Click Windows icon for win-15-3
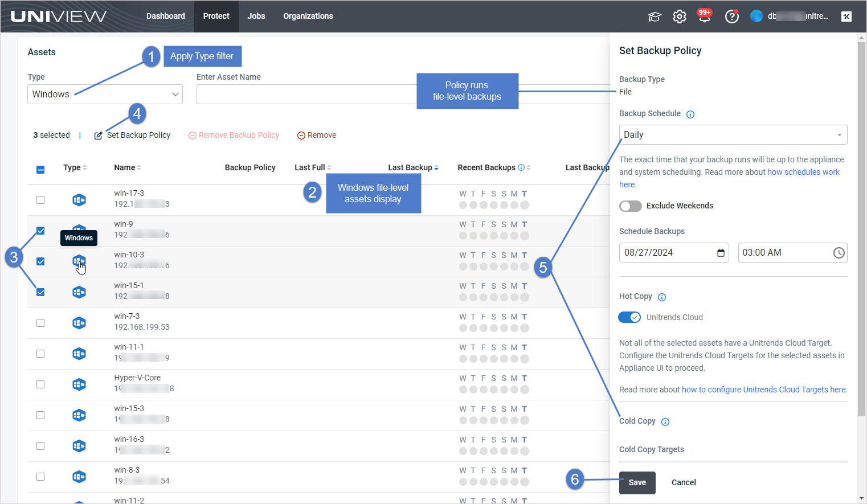 (x=79, y=415)
